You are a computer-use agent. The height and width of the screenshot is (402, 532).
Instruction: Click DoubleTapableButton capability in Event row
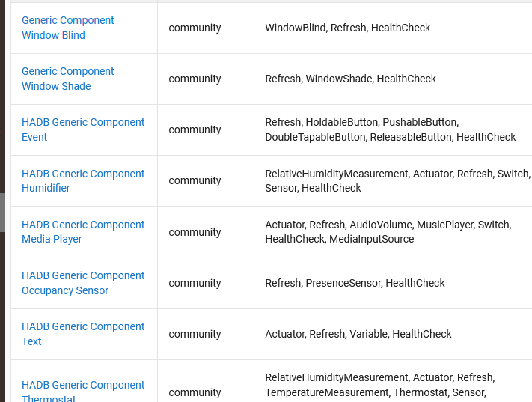316,137
